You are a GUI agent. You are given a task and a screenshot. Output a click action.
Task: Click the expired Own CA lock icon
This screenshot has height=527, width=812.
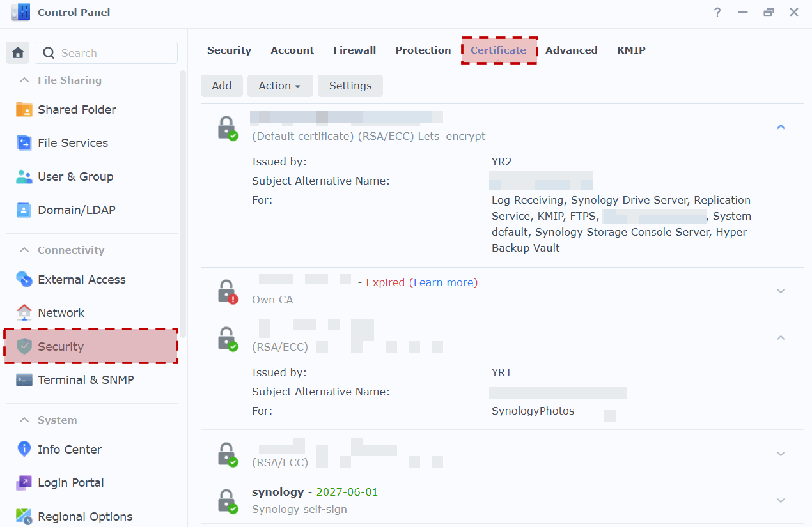coord(227,292)
